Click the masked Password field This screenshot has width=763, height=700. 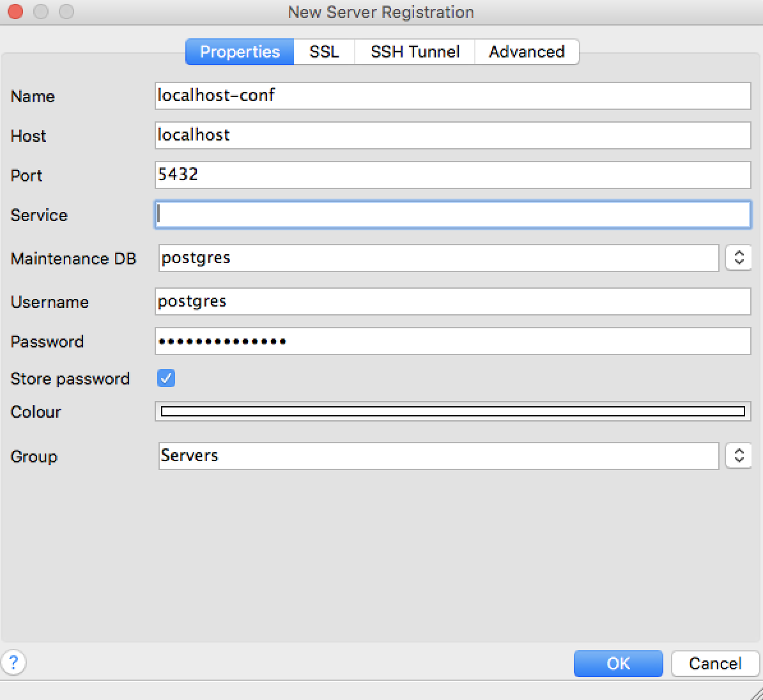[452, 341]
